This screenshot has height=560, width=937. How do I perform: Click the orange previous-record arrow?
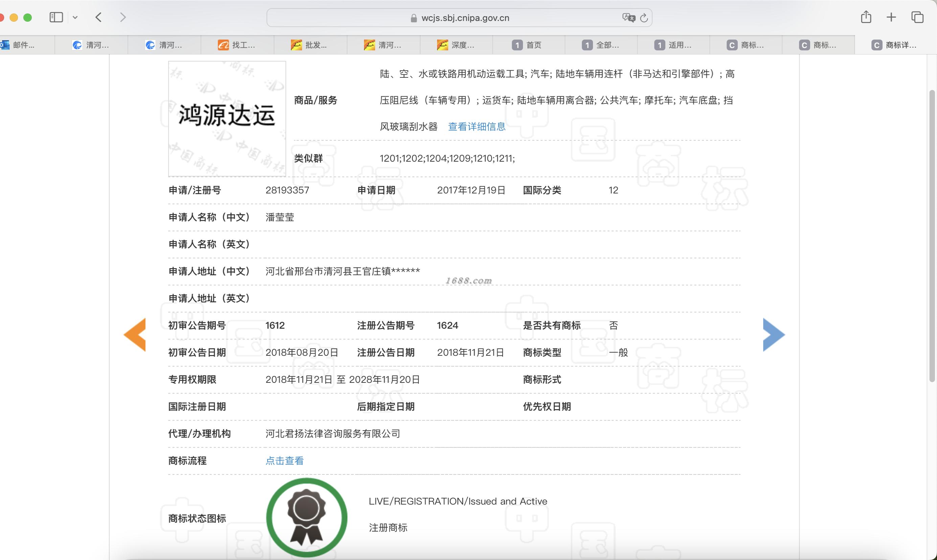click(135, 335)
